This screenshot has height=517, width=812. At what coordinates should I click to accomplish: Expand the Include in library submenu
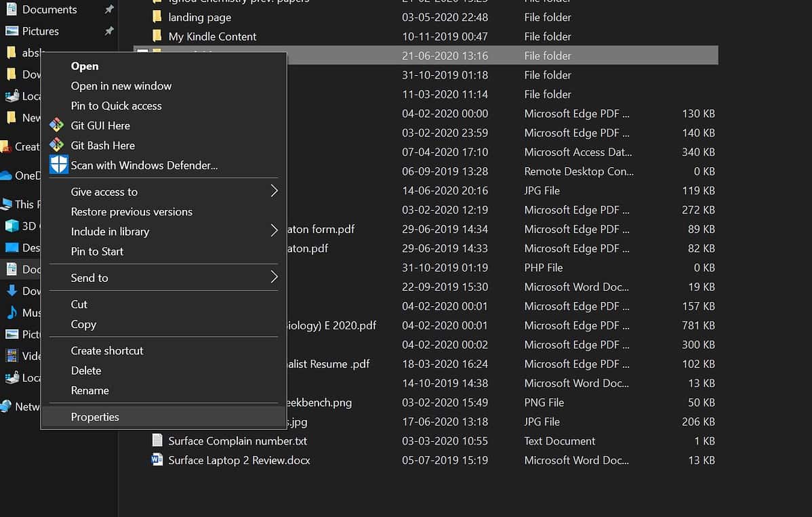(x=111, y=231)
